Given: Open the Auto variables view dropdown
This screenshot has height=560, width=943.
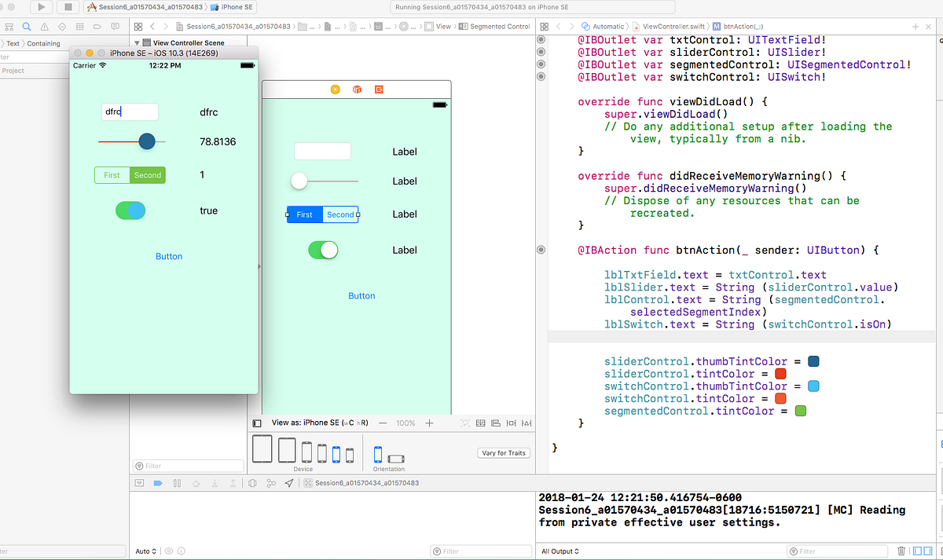Looking at the screenshot, I should (146, 551).
